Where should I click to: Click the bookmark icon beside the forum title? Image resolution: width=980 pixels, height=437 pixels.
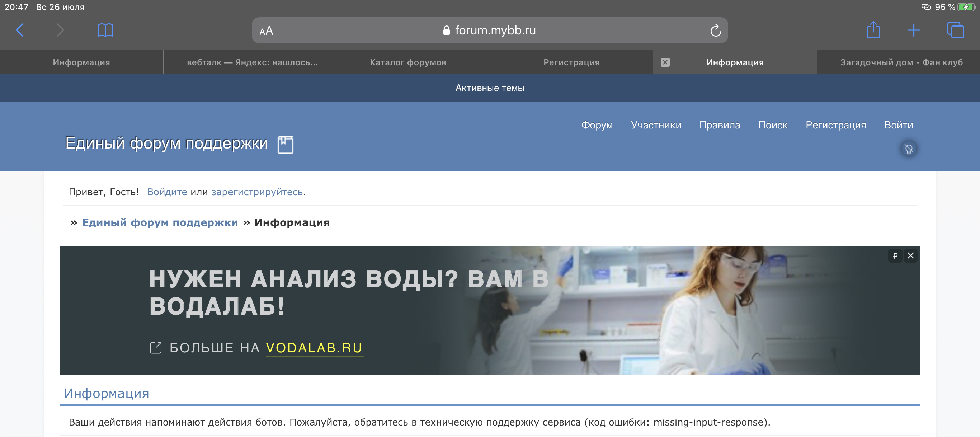click(285, 145)
